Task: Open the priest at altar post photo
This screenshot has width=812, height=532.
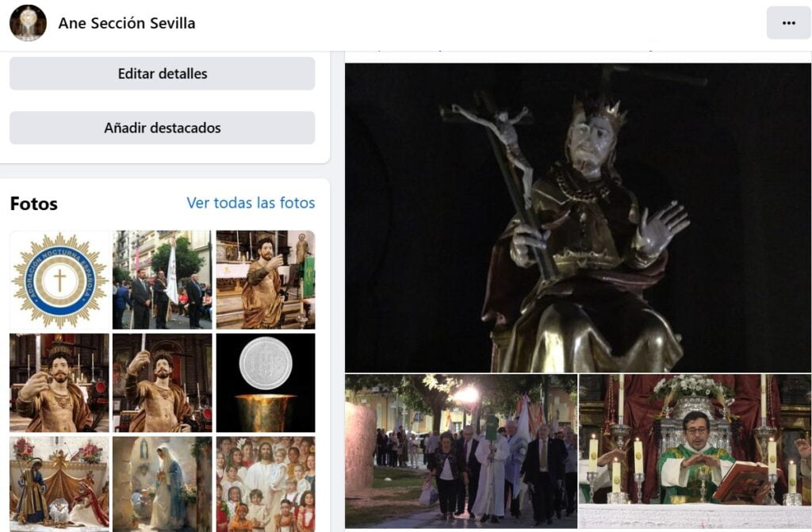Action: [686, 450]
